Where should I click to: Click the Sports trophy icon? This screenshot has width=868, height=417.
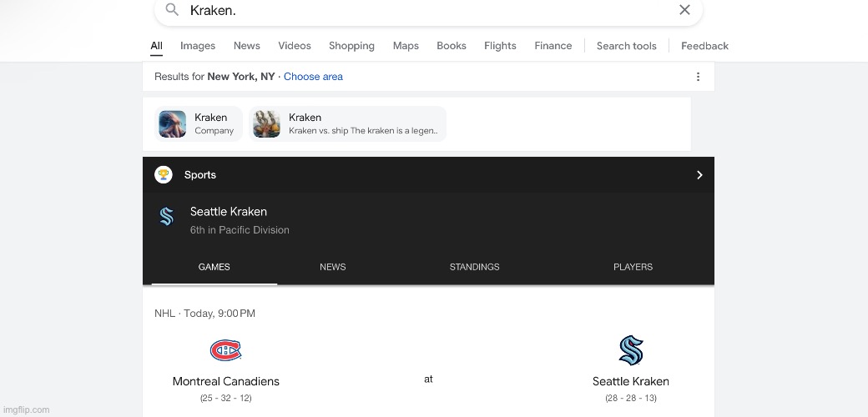164,175
